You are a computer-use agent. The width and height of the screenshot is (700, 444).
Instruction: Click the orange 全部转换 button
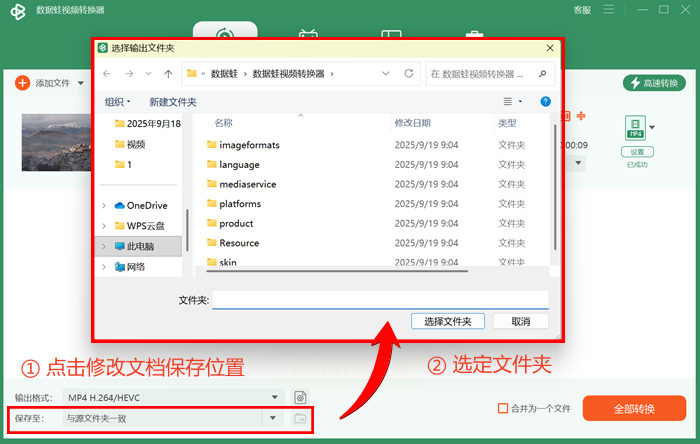pyautogui.click(x=634, y=408)
